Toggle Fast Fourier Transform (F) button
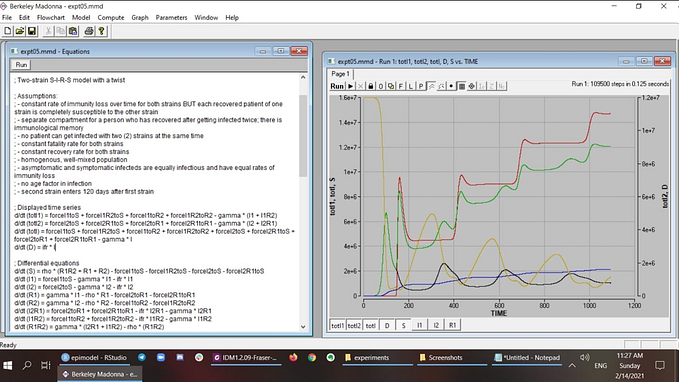Viewport: 679px width, 382px height. tap(401, 86)
